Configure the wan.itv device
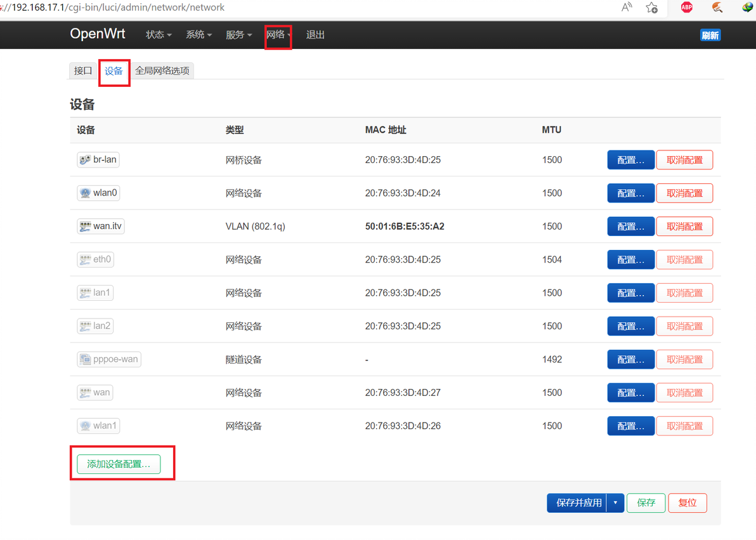756x540 pixels. (x=630, y=227)
